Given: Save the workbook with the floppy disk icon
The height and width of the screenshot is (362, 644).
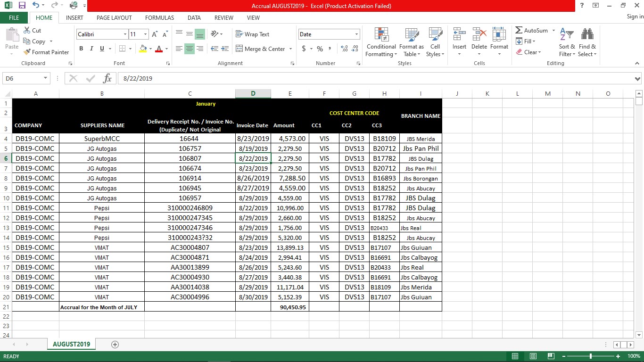Looking at the screenshot, I should tap(22, 6).
